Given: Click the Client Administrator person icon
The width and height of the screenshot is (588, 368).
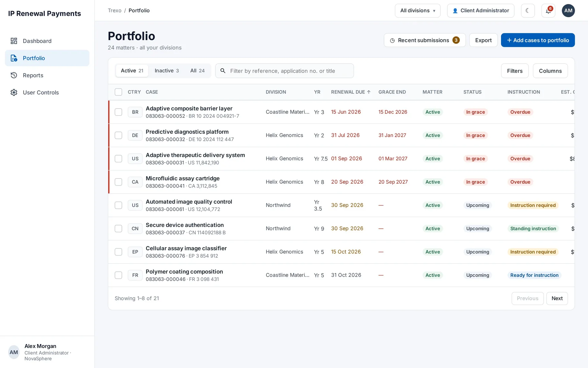Looking at the screenshot, I should (455, 11).
